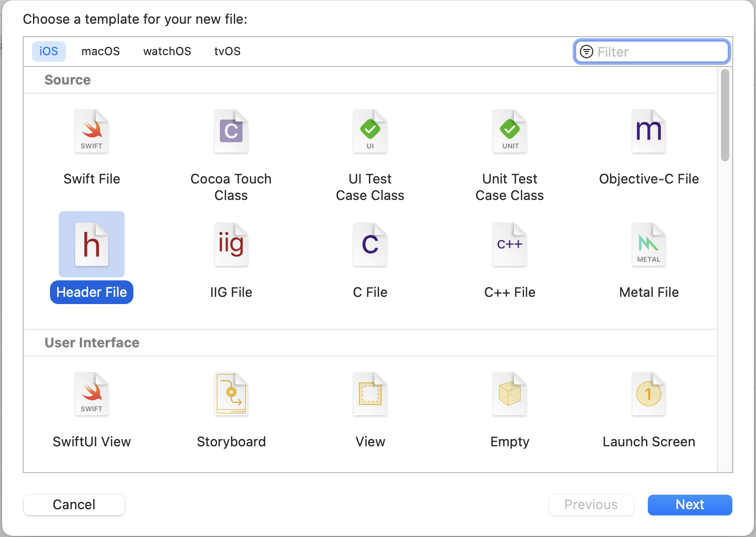Select the Swift File template icon
This screenshot has height=537, width=756.
tap(92, 131)
